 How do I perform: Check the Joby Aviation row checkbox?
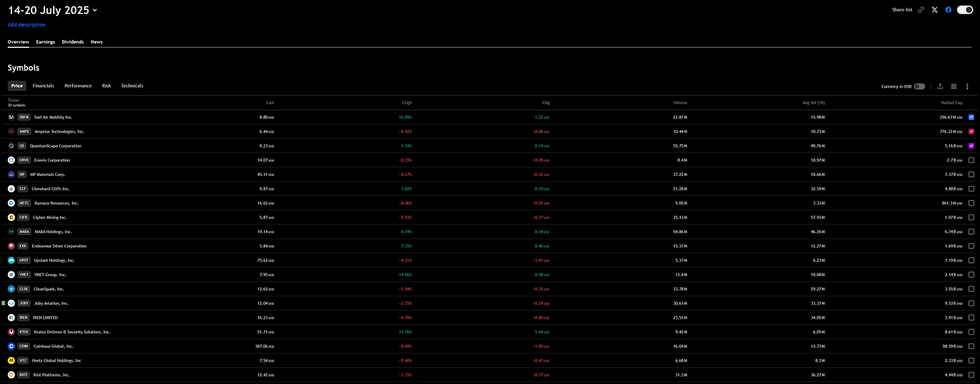[971, 303]
